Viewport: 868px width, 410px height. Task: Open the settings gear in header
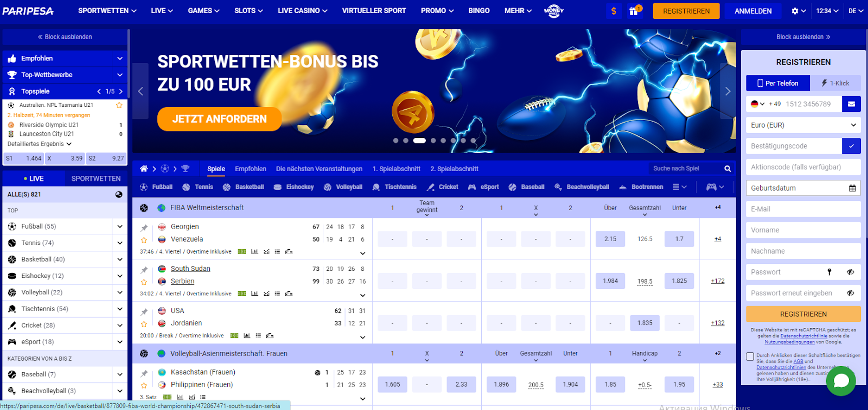(795, 11)
